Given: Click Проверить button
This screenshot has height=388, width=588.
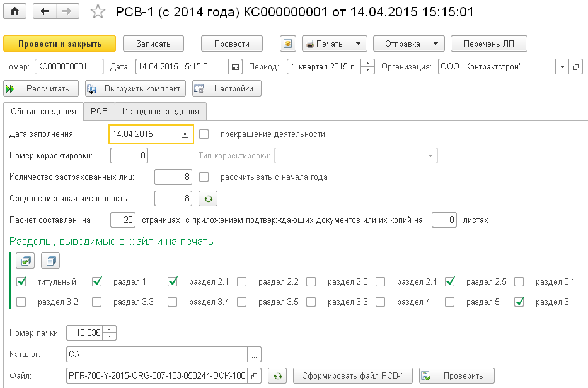Looking at the screenshot, I should coord(457,375).
